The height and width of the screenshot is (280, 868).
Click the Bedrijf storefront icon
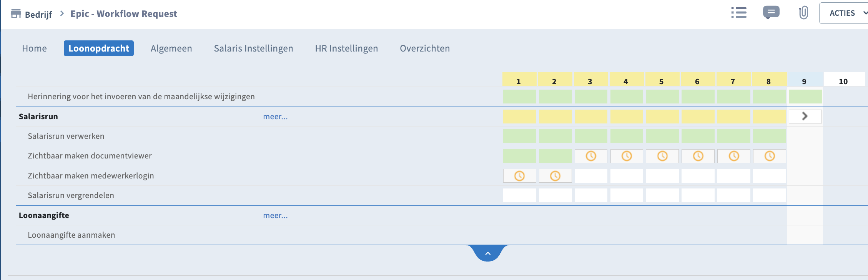[x=16, y=14]
